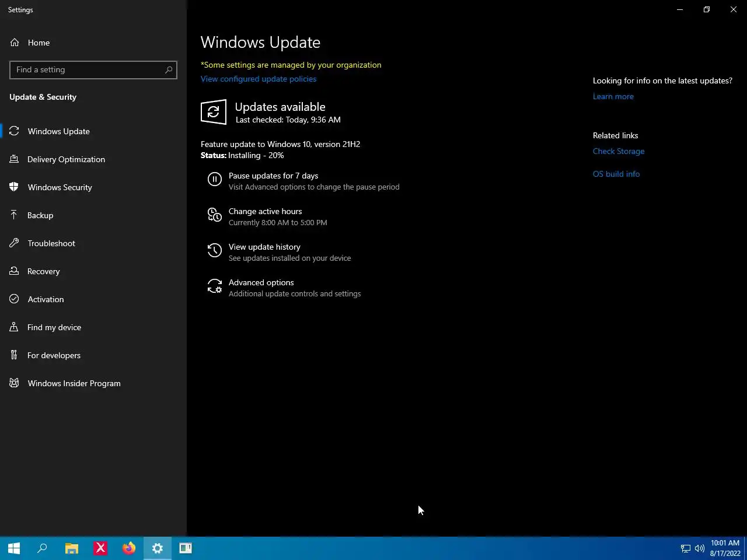
Task: Click the Settings gear taskbar button
Action: tap(158, 548)
